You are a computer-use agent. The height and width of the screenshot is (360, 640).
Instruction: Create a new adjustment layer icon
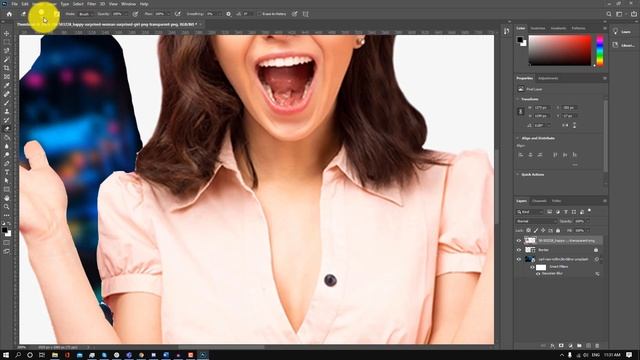pyautogui.click(x=570, y=345)
